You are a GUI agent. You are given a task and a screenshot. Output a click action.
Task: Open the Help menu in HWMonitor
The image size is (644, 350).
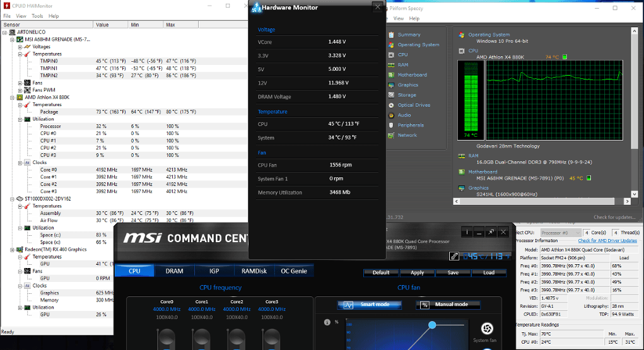pos(54,16)
